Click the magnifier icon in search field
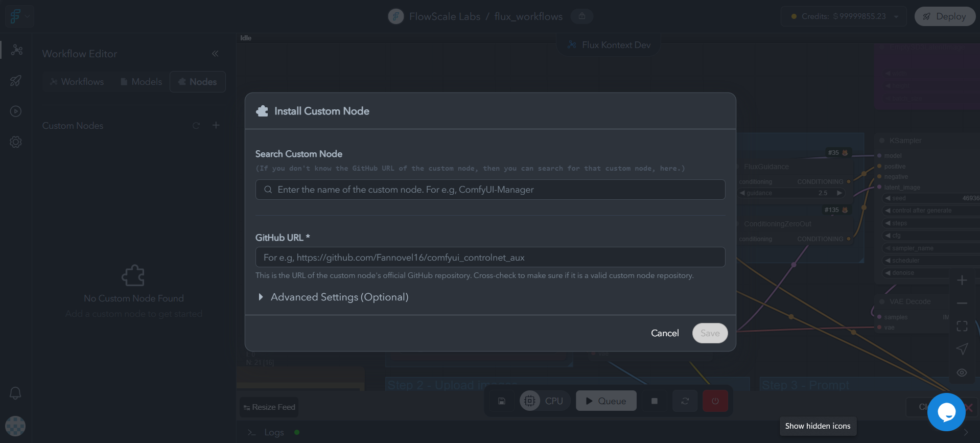Screen dimensions: 980x443 [268, 190]
